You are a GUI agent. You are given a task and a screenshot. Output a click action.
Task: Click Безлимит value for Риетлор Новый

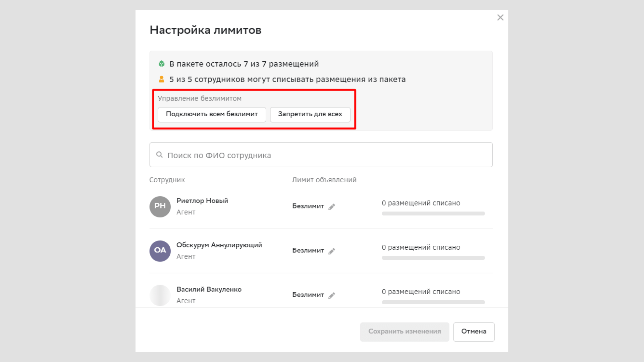tap(308, 206)
